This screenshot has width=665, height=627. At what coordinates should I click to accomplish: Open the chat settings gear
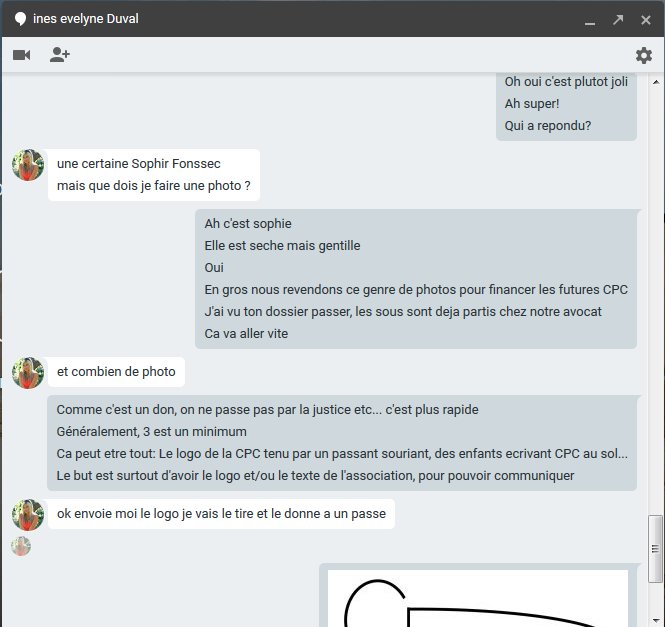coord(643,55)
